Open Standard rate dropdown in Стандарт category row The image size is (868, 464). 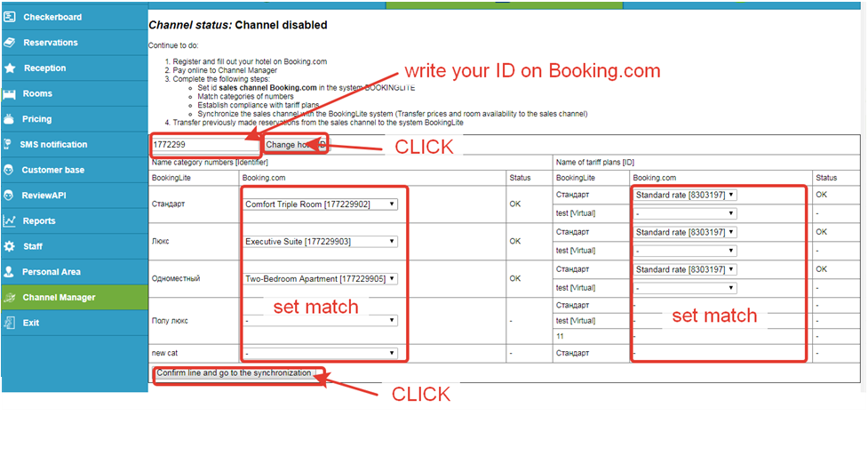685,195
